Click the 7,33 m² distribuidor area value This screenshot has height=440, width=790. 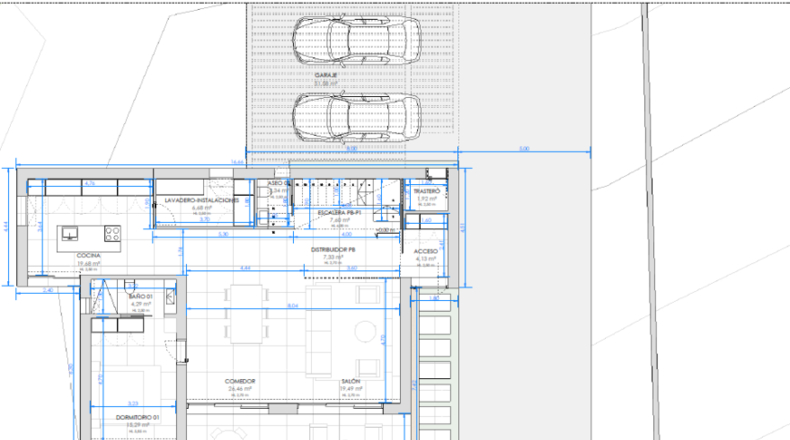pos(333,257)
